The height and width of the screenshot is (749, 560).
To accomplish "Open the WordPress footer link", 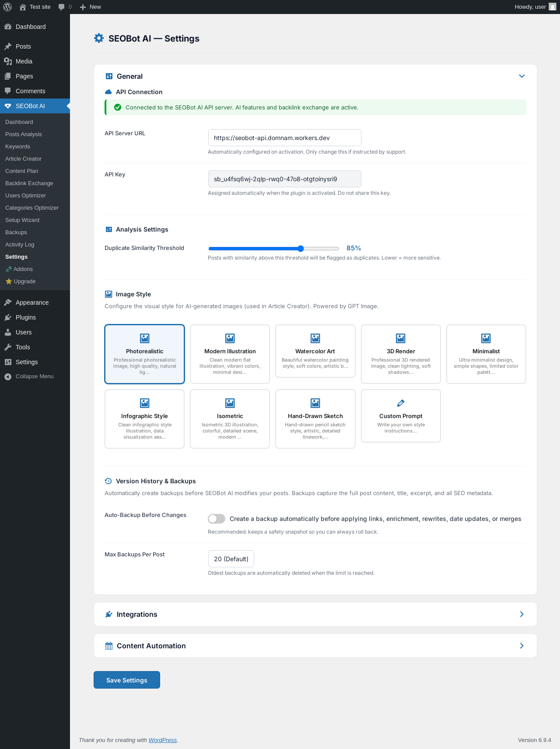I will point(162,740).
